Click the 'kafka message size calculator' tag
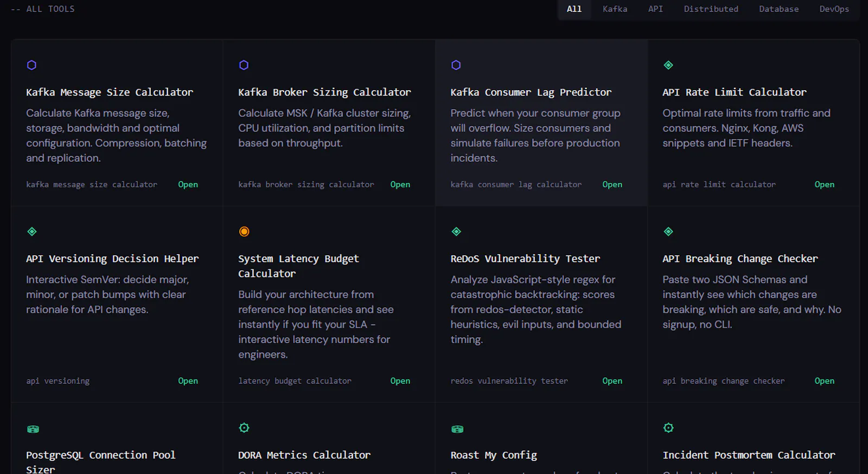This screenshot has height=474, width=868. 92,185
